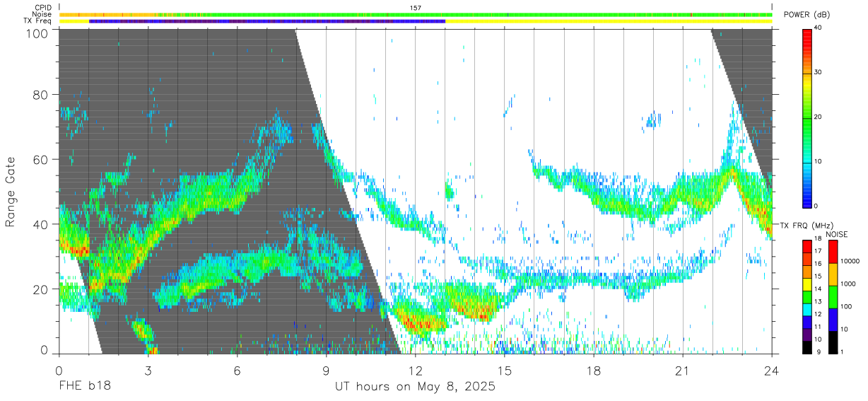Click the POWER (dB) colorbar
The height and width of the screenshot is (401, 868).
click(807, 117)
